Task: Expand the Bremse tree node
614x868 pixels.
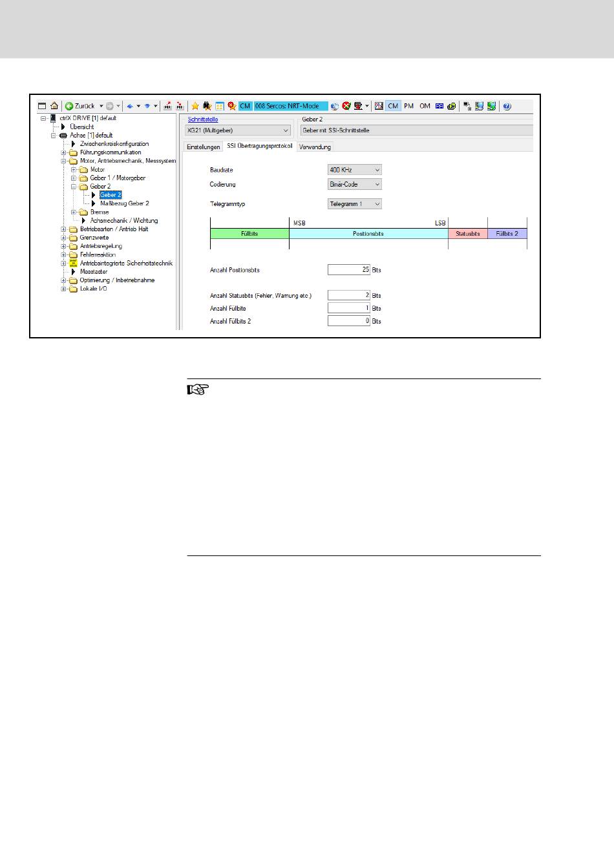Action: click(x=74, y=212)
